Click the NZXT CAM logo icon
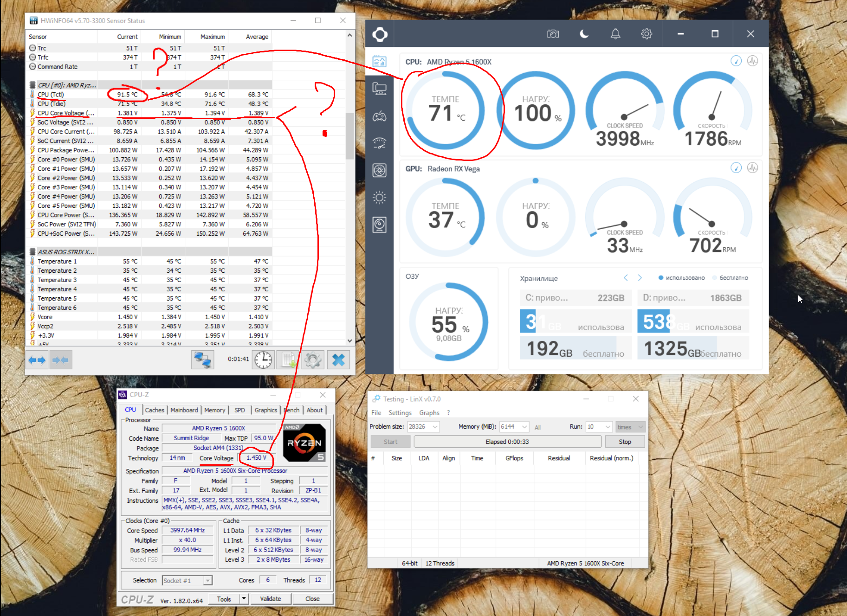The width and height of the screenshot is (847, 616). [x=380, y=34]
